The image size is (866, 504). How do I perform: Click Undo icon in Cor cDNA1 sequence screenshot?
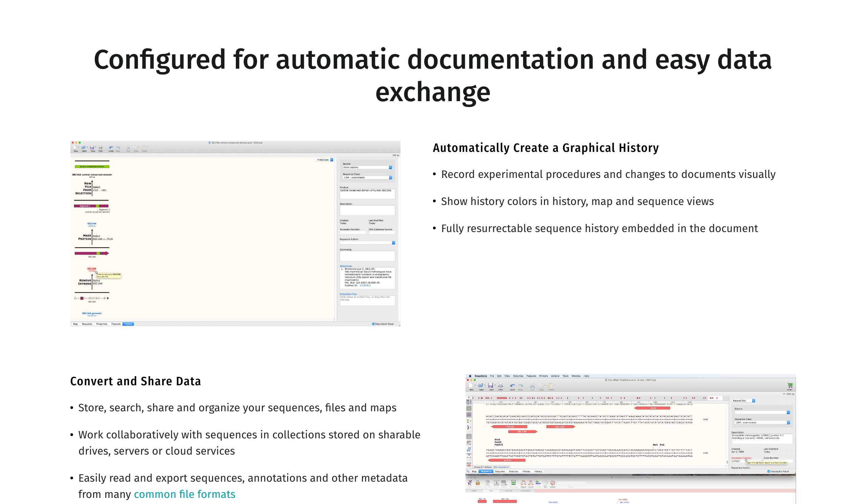[x=512, y=386]
